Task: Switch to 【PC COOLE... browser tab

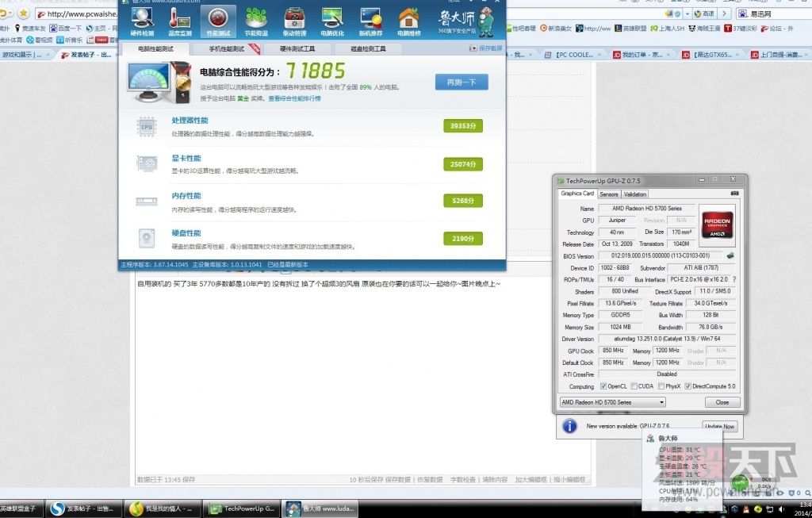Action: pos(574,55)
